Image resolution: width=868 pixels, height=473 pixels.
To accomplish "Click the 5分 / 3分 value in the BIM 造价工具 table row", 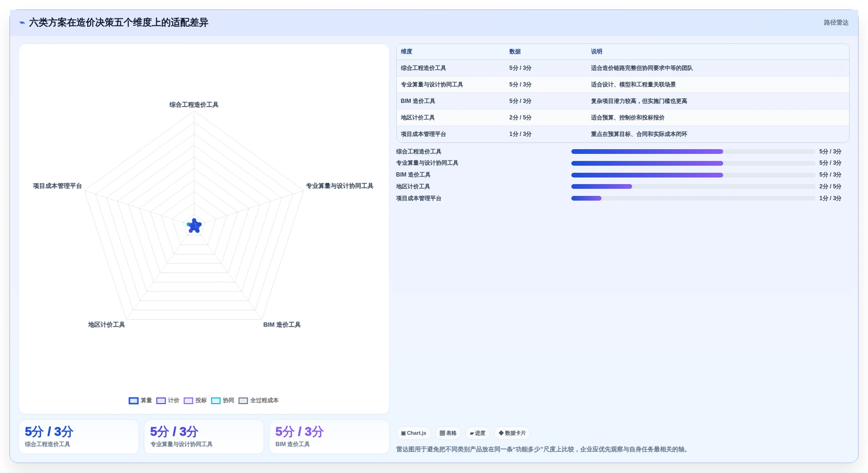I will (x=520, y=101).
